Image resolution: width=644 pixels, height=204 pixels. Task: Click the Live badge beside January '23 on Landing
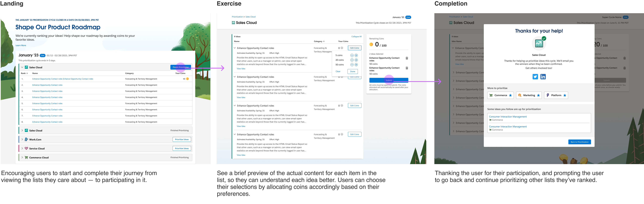point(43,55)
